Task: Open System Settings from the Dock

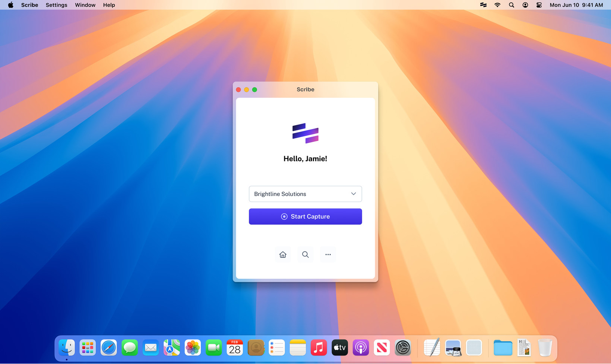Action: (403, 348)
